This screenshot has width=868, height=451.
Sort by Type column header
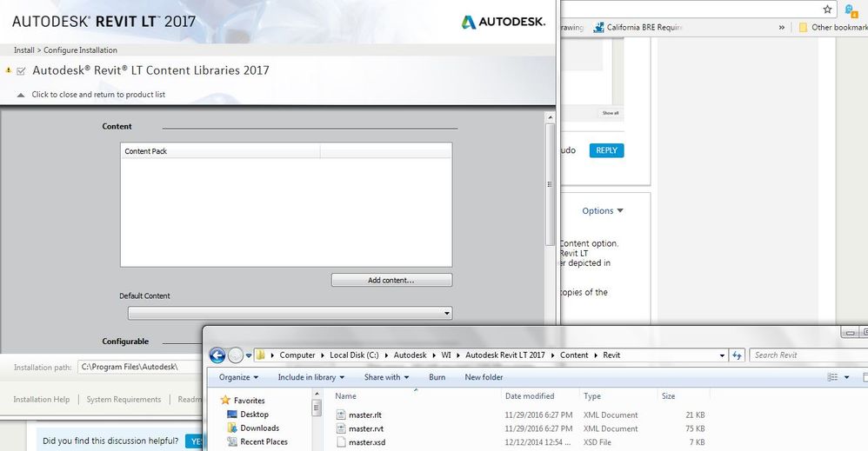coord(618,396)
